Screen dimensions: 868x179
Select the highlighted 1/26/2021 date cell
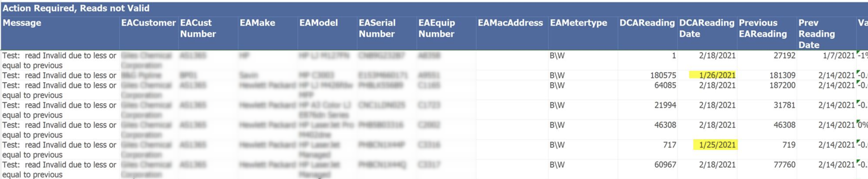click(712, 75)
